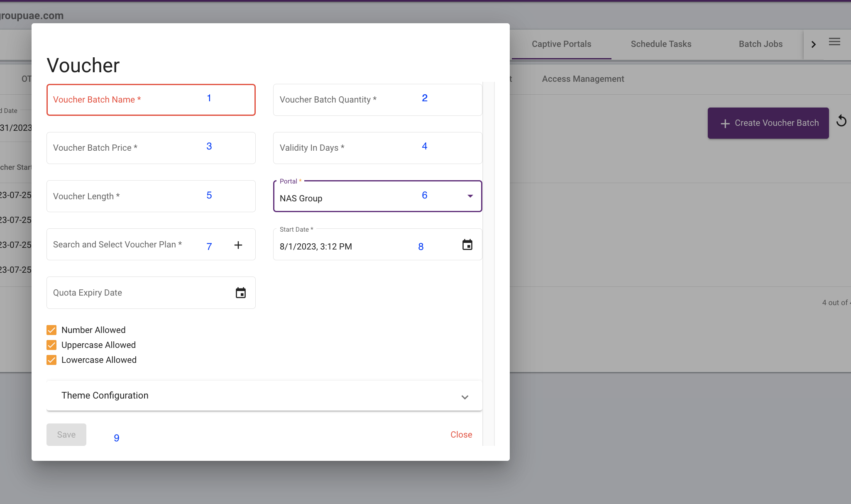
Task: Switch to the Captive Portals tab
Action: pos(561,44)
